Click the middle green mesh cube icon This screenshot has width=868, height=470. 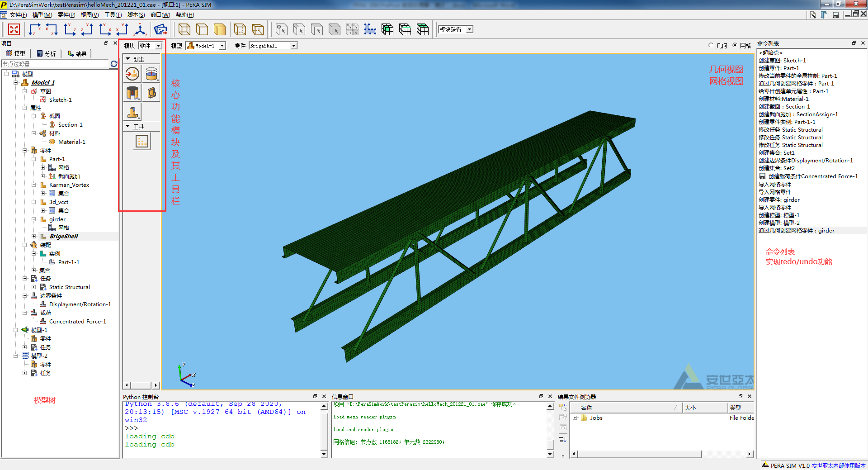[x=405, y=30]
